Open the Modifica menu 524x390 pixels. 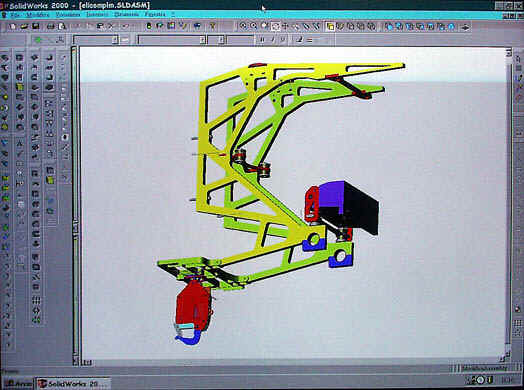point(38,15)
